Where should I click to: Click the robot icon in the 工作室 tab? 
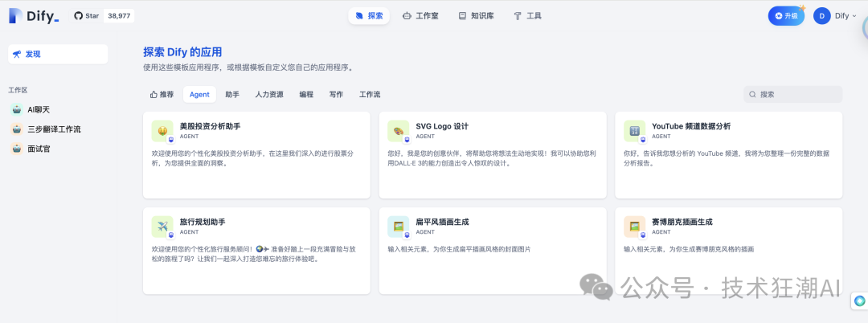[407, 16]
